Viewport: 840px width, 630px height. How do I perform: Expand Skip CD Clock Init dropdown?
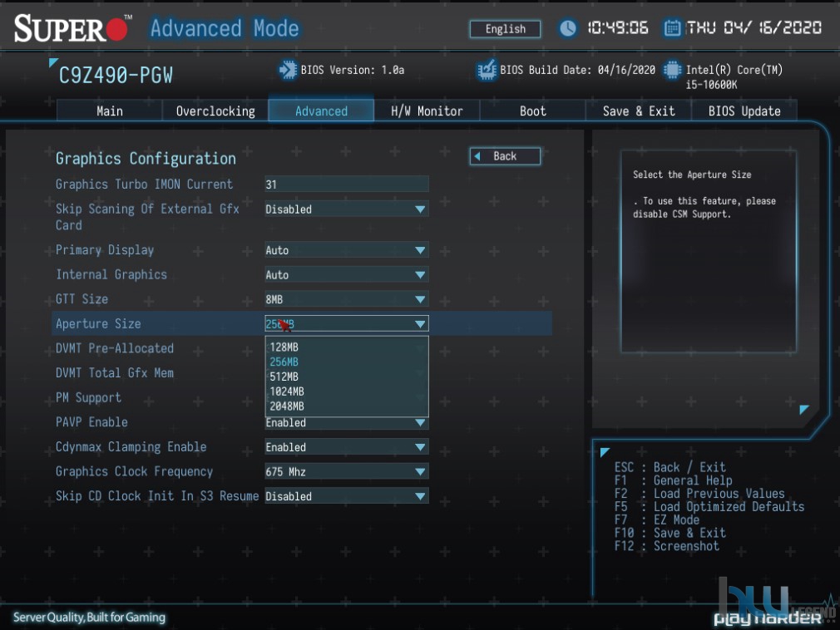tap(347, 496)
